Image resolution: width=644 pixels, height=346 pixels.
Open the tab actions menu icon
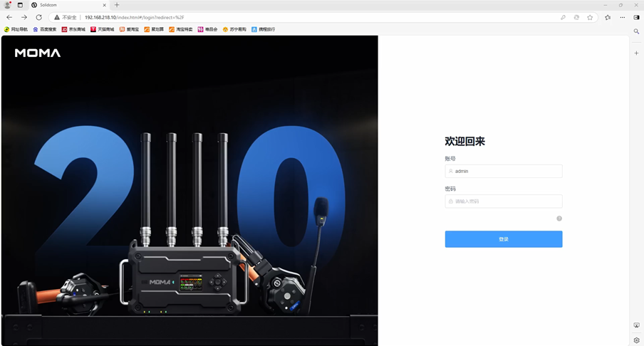pyautogui.click(x=20, y=5)
